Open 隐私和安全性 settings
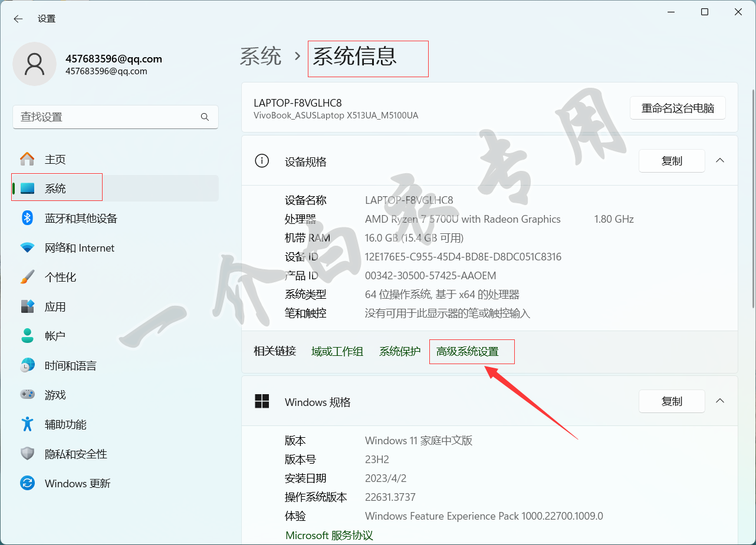Image resolution: width=756 pixels, height=545 pixels. pyautogui.click(x=115, y=454)
